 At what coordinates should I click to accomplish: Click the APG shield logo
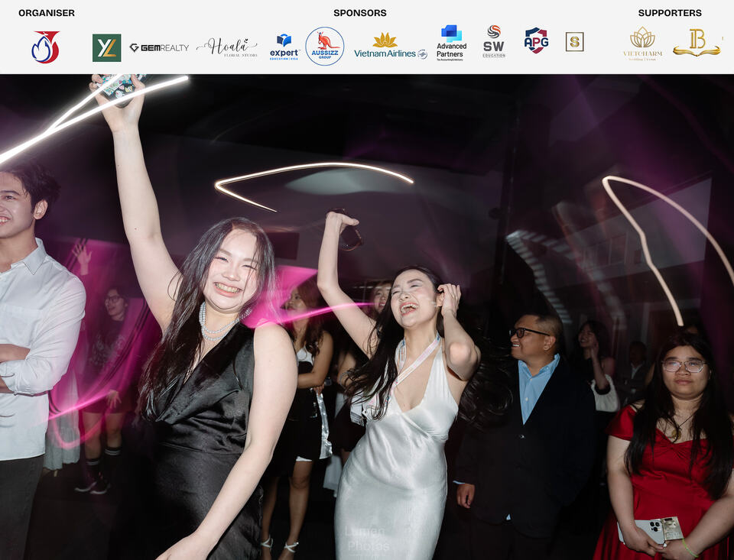536,40
